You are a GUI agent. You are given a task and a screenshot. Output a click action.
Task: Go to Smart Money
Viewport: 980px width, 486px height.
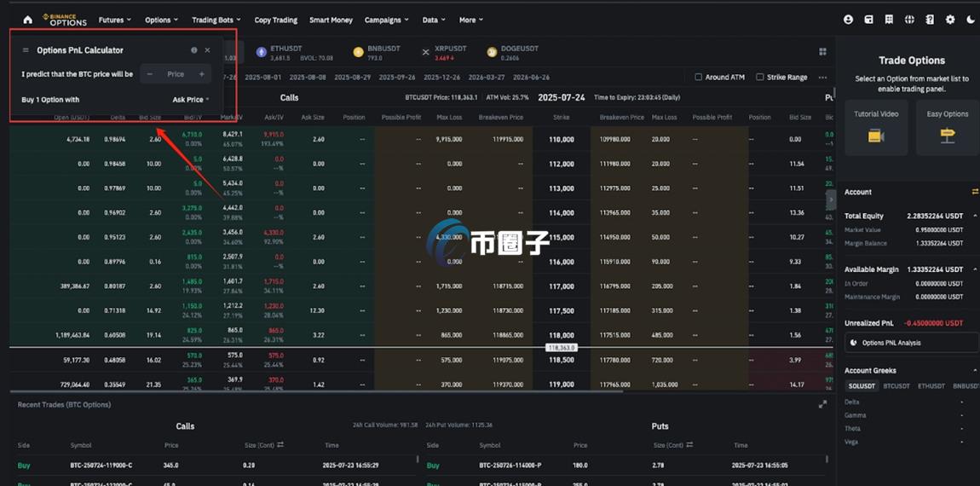331,20
